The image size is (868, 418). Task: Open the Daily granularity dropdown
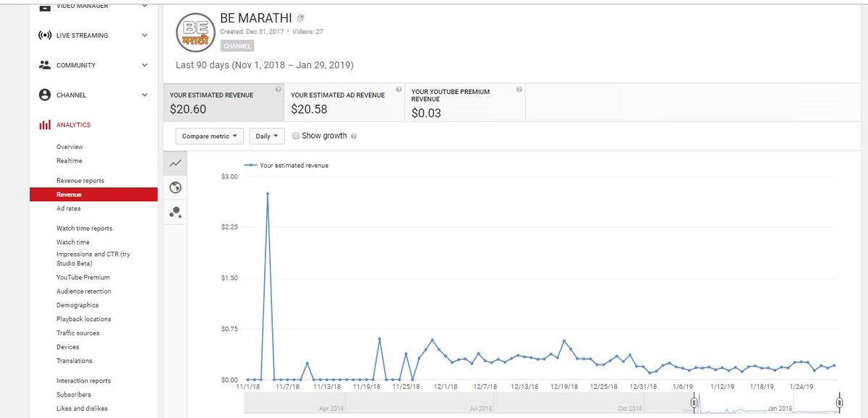click(x=267, y=136)
